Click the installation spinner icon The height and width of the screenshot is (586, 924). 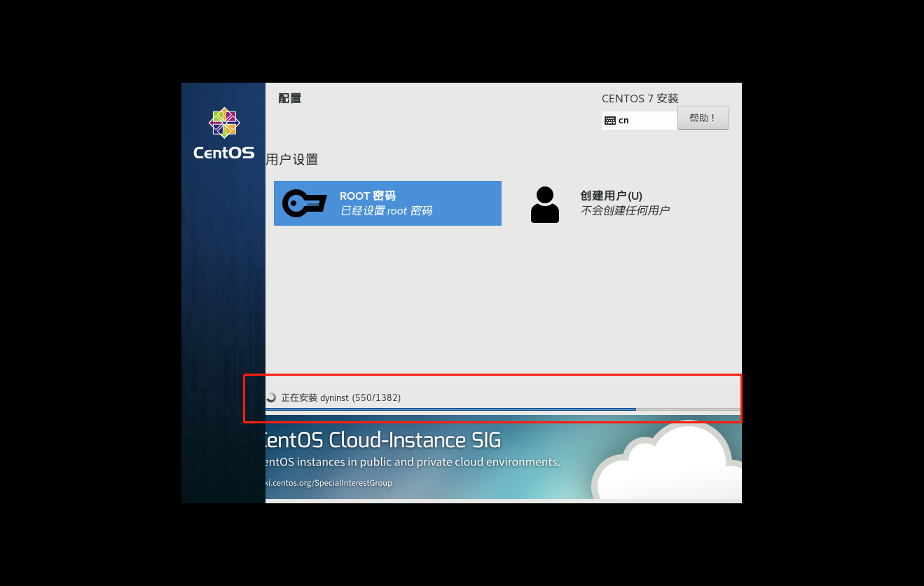[x=271, y=397]
